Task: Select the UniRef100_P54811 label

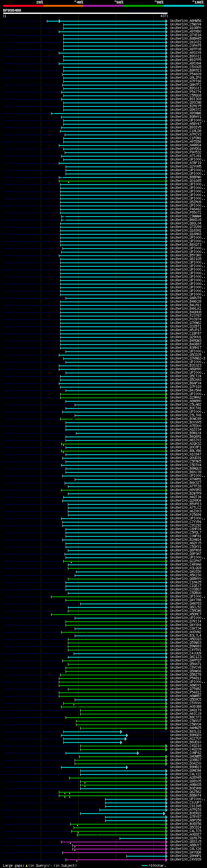Action: (186, 678)
